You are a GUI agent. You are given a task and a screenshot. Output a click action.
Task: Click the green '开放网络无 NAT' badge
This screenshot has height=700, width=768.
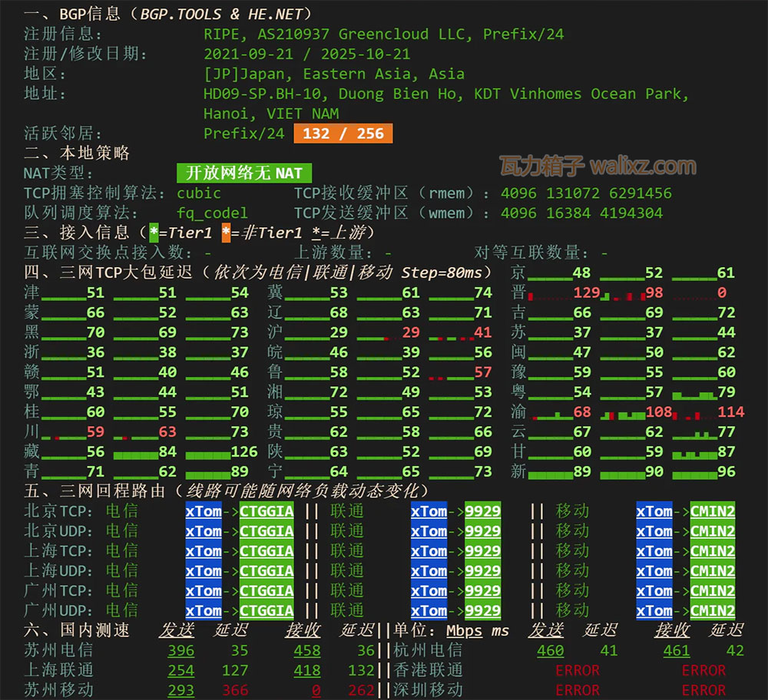click(x=244, y=173)
